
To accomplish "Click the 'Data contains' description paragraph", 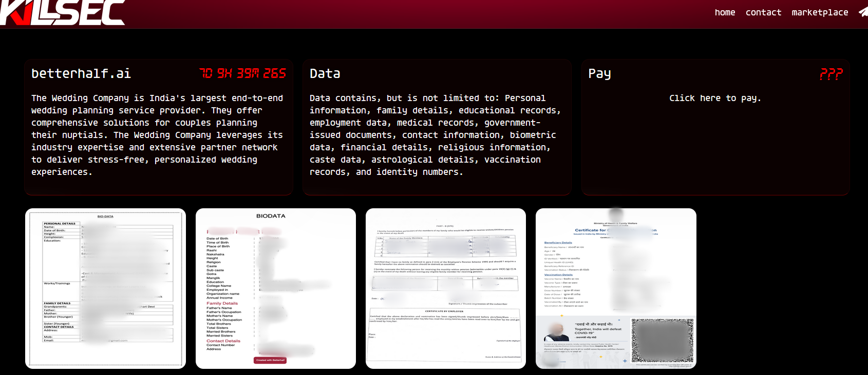I will click(x=435, y=135).
